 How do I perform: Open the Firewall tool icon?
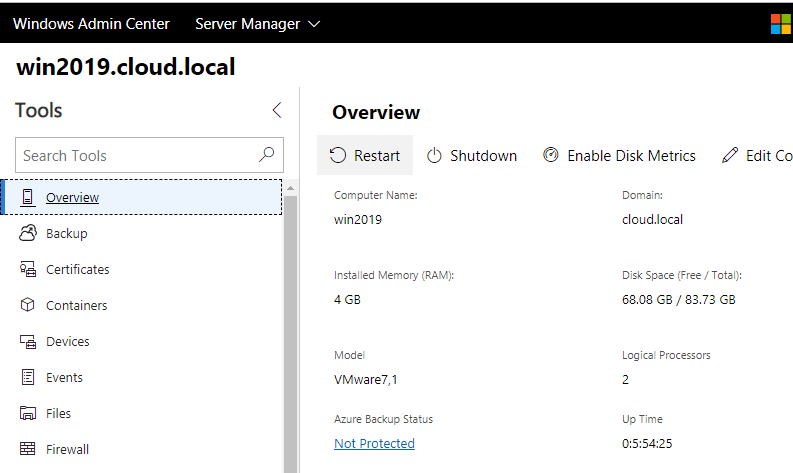pos(28,449)
